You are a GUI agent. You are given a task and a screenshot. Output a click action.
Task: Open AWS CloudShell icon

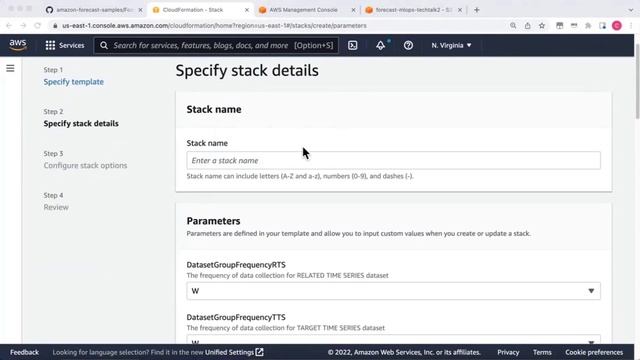(353, 45)
